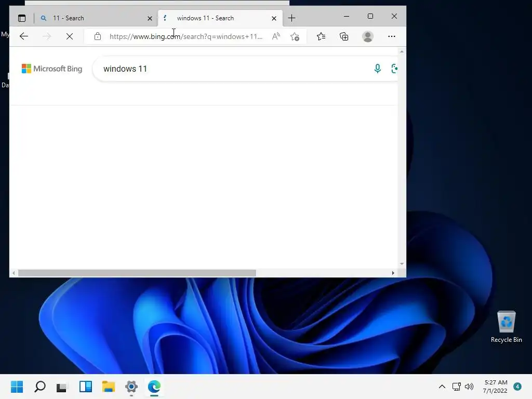Add this page to favorites

295,36
